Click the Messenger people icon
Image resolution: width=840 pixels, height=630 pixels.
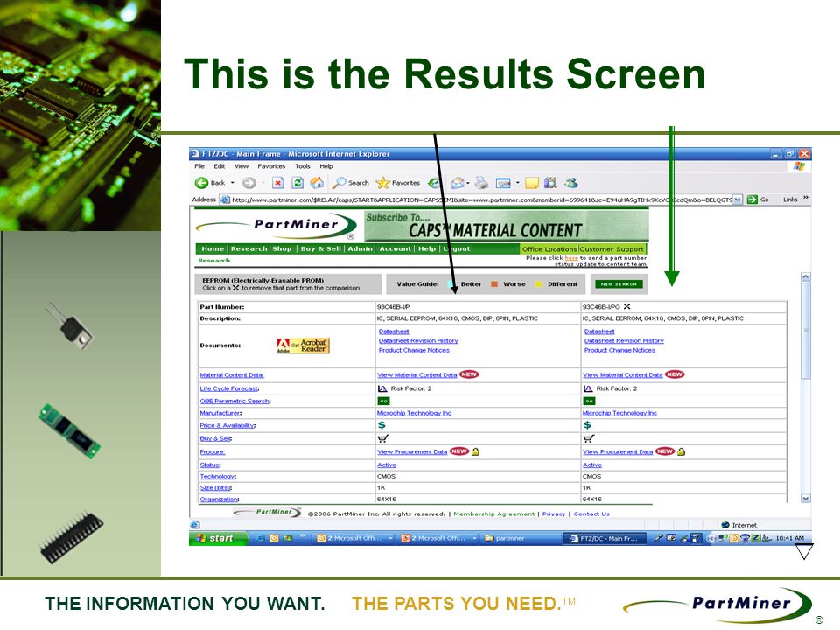point(571,183)
